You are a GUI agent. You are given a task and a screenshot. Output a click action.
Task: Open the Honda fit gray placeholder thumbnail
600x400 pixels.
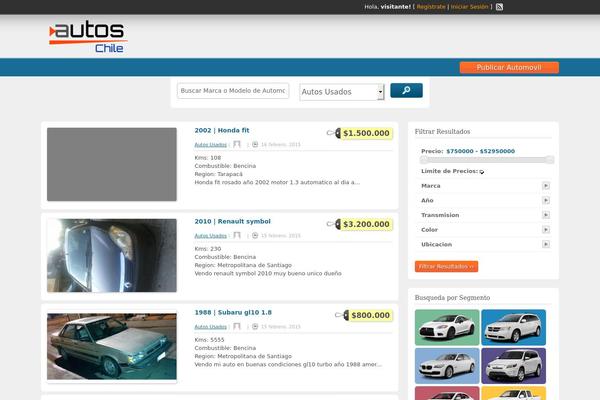pos(112,164)
